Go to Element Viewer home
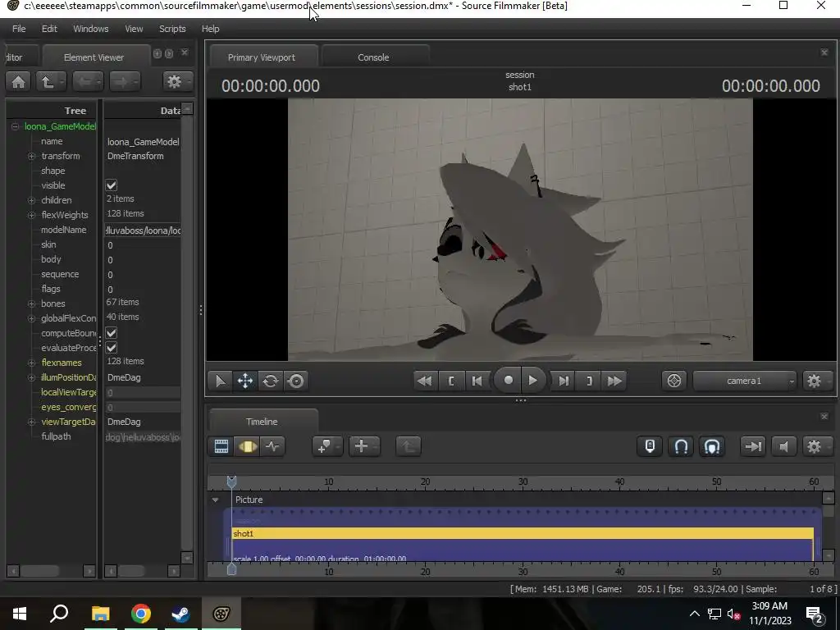Viewport: 840px width, 630px height. point(18,81)
